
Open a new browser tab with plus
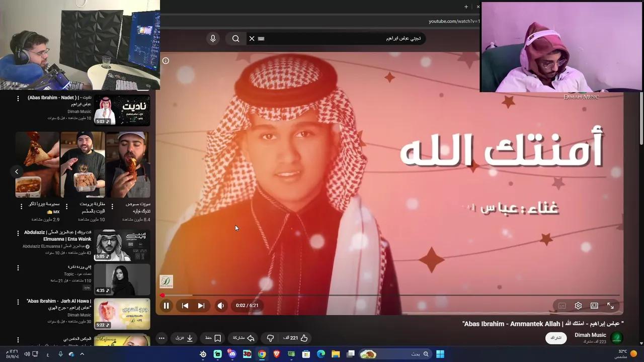[x=466, y=7]
